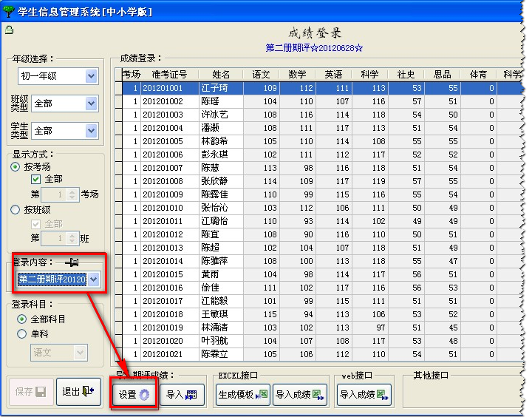This screenshot has width=532, height=417.
Task: Select the row for student 许冰艺
Action: pos(321,115)
